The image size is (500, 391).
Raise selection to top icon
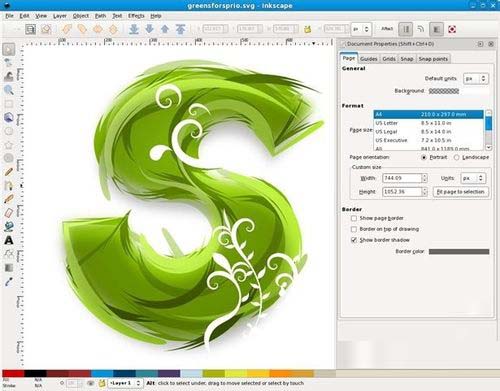tap(180, 29)
